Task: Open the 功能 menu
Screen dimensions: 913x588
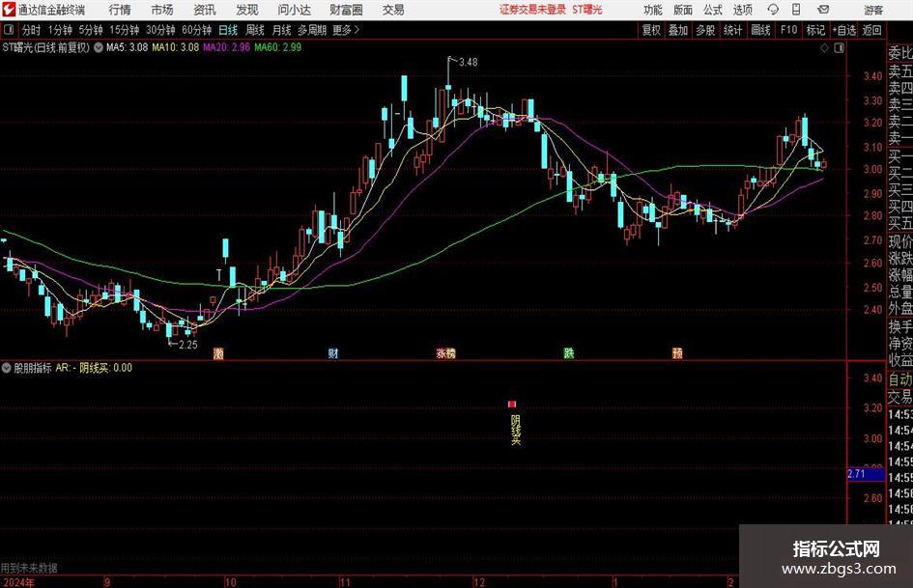Action: tap(653, 10)
